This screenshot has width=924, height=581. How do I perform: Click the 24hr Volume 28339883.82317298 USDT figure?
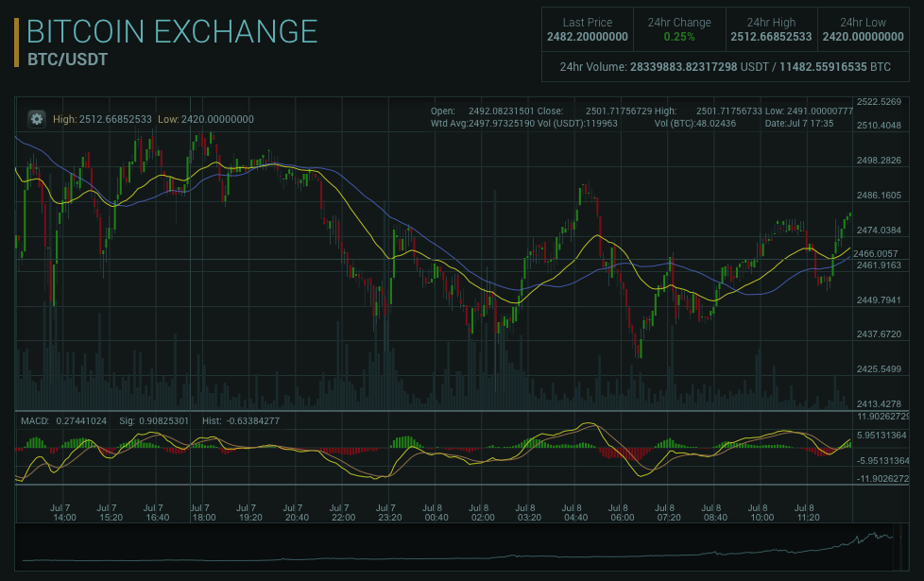click(699, 67)
